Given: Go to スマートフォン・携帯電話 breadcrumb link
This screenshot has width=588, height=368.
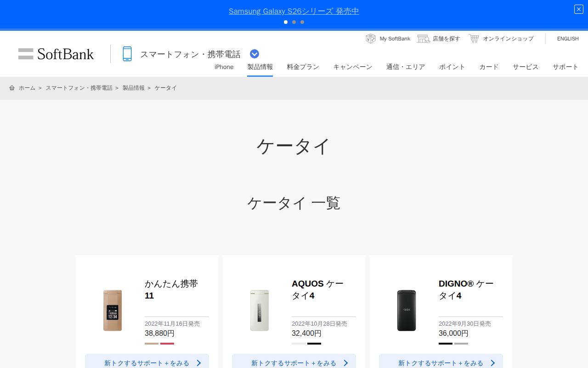Looking at the screenshot, I should click(79, 88).
